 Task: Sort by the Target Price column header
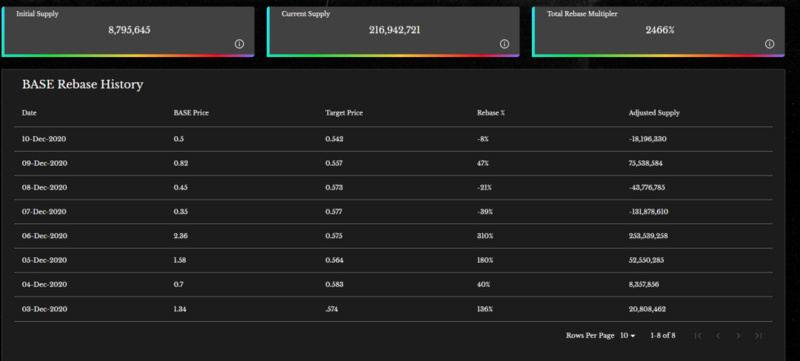tap(344, 113)
